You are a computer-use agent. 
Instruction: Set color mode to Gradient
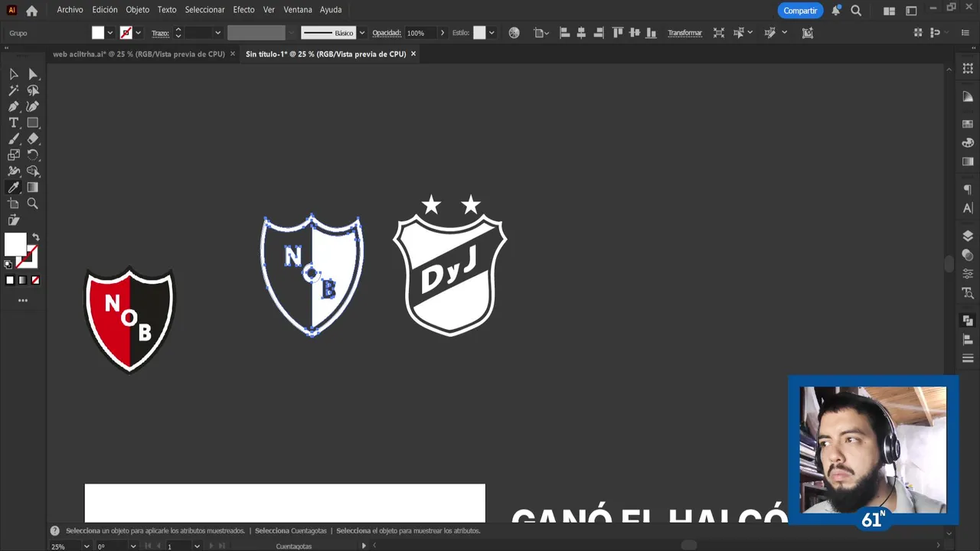(x=22, y=280)
